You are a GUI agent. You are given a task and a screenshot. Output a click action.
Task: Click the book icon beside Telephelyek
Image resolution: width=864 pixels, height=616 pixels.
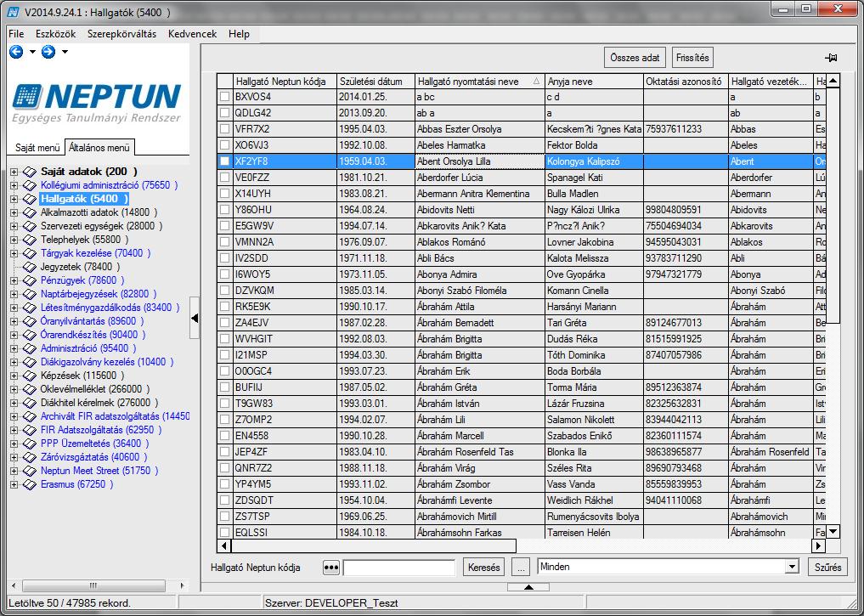(x=29, y=240)
